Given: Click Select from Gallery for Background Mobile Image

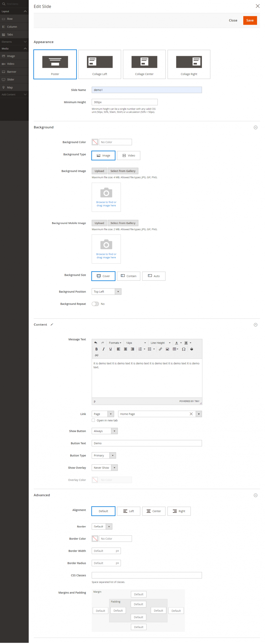Looking at the screenshot, I should click(x=123, y=223).
